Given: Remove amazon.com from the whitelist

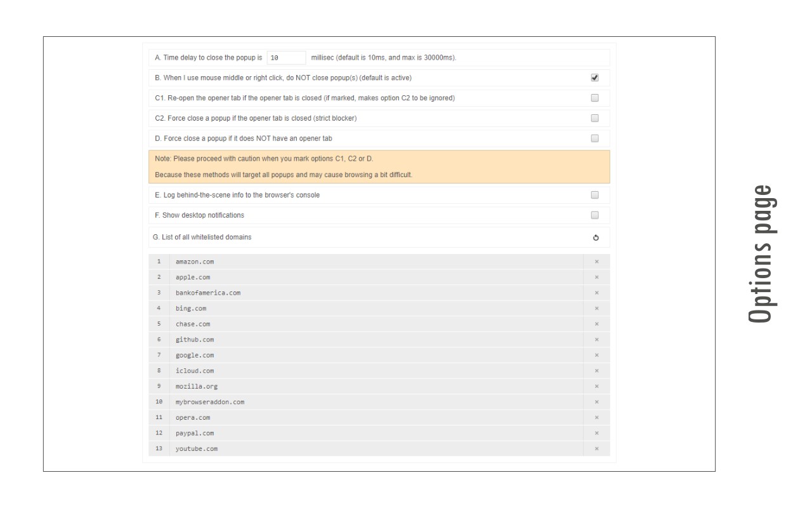Looking at the screenshot, I should point(596,262).
